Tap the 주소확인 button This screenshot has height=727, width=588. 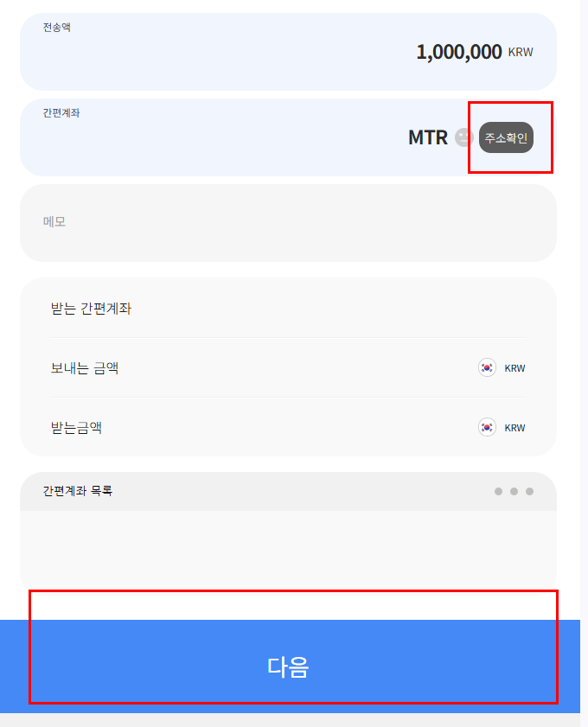[x=506, y=137]
